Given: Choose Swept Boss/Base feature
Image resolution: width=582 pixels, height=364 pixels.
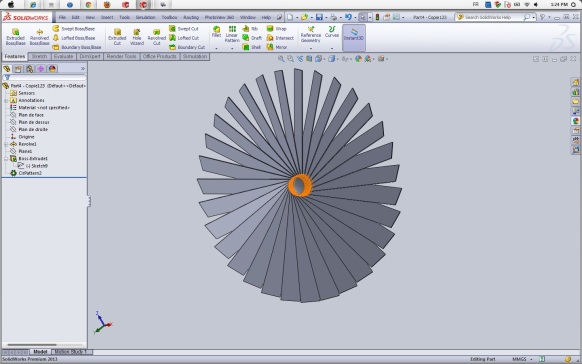Looking at the screenshot, I should 73,29.
